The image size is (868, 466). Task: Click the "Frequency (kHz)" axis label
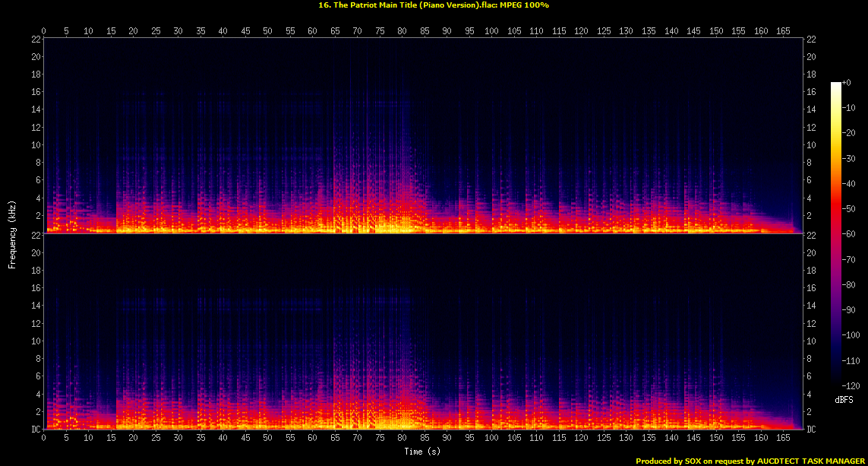tap(12, 234)
